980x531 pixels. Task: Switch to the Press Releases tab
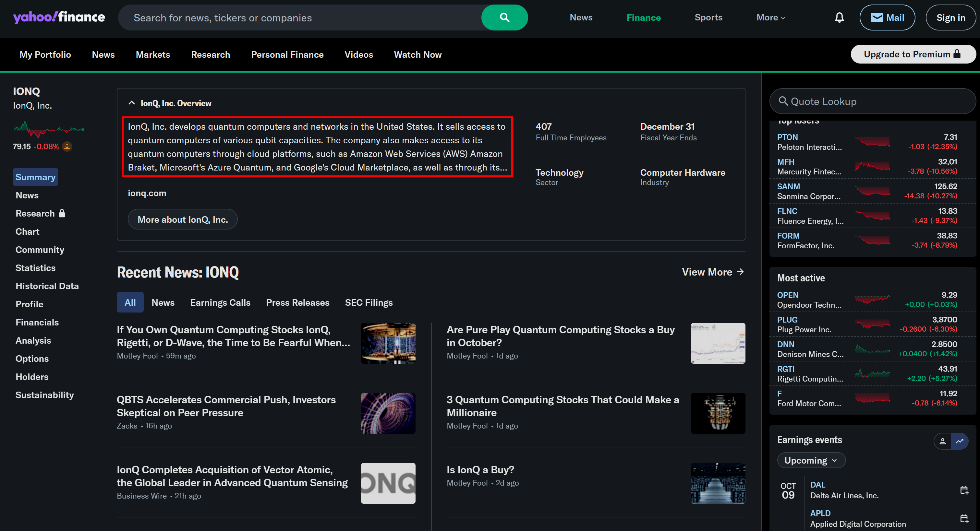(x=297, y=302)
